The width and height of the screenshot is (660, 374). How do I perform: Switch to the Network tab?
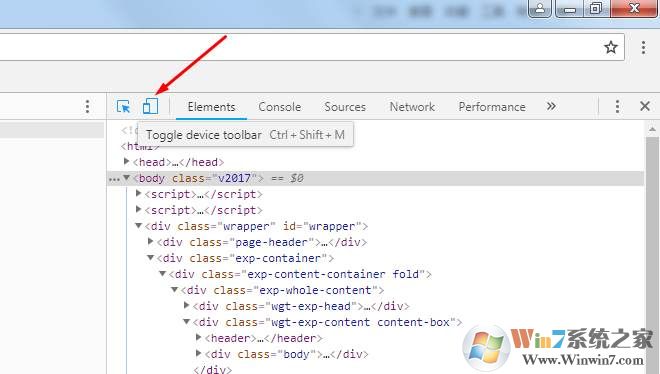(412, 107)
